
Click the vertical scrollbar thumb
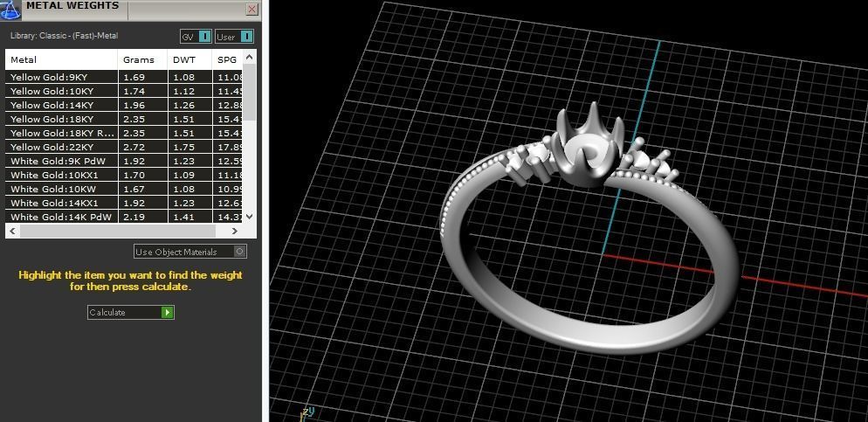(249, 92)
